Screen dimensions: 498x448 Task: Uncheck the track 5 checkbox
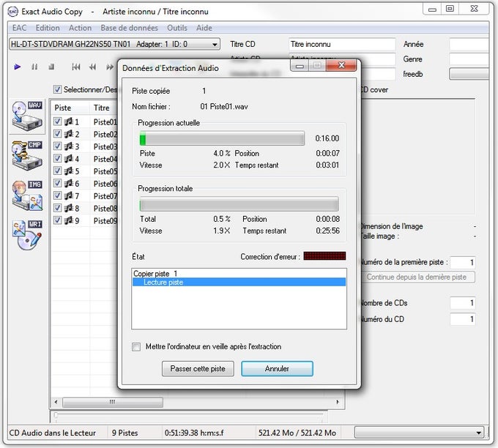57,171
